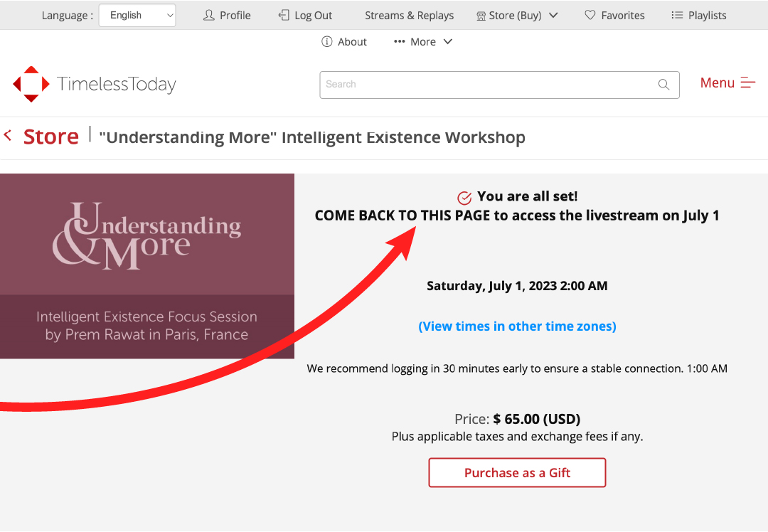Open View times in other time zones link

coord(517,326)
